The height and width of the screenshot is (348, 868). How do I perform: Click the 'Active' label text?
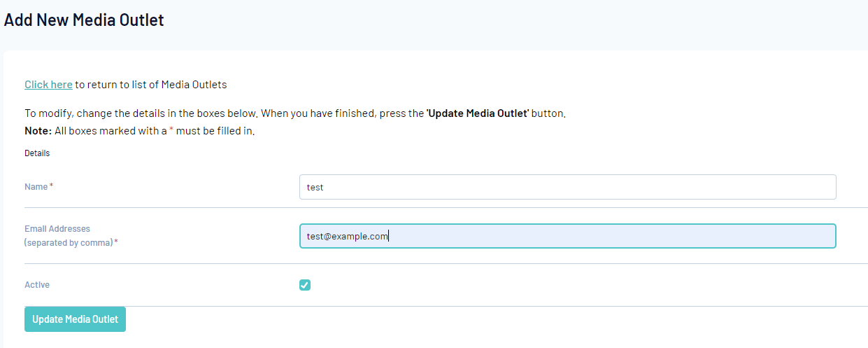[37, 285]
